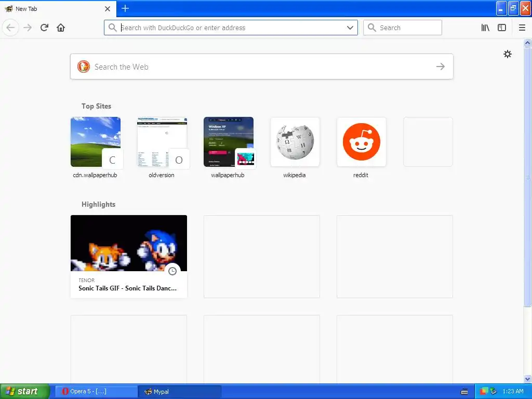The width and height of the screenshot is (532, 399).
Task: Click the Search the Web field
Action: (262, 66)
